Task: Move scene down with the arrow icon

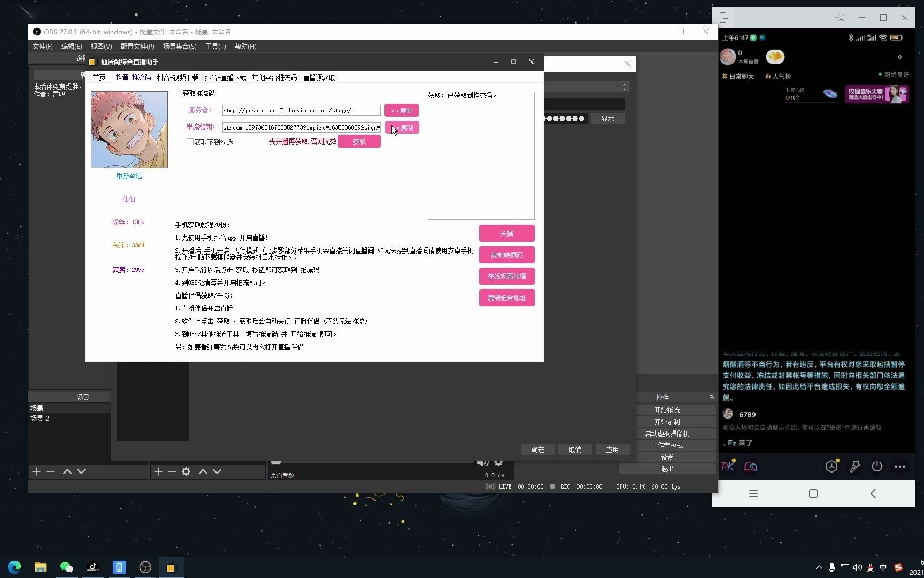Action: [81, 471]
